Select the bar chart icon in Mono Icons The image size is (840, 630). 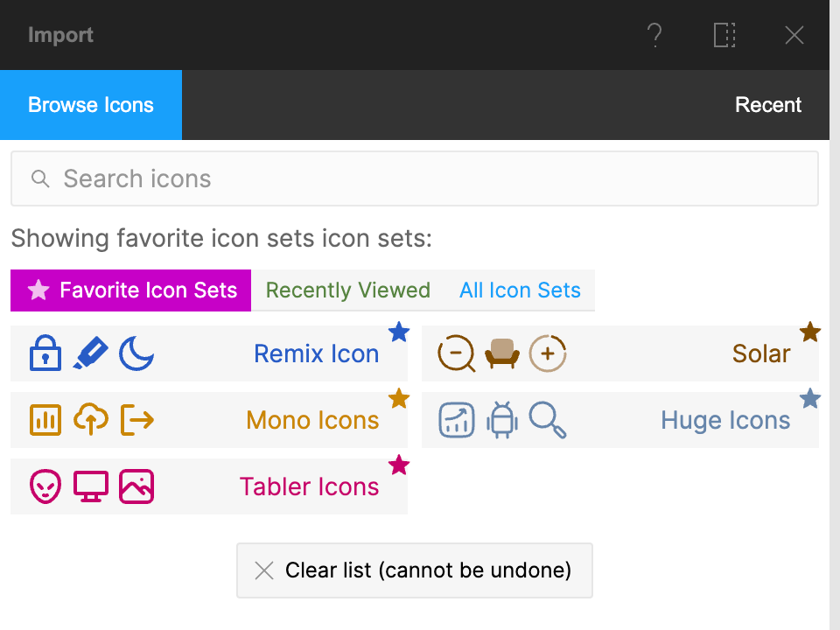45,420
